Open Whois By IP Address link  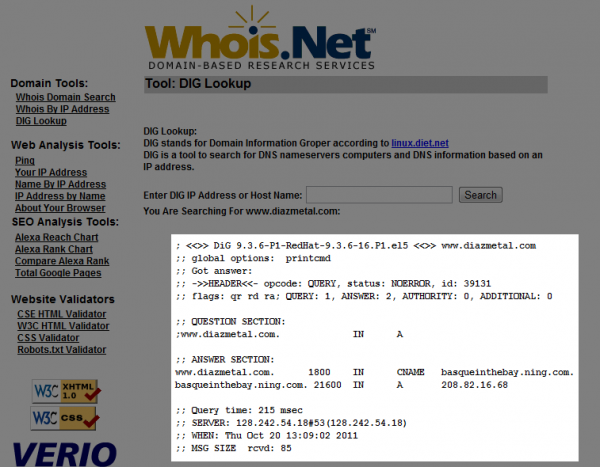[x=62, y=109]
